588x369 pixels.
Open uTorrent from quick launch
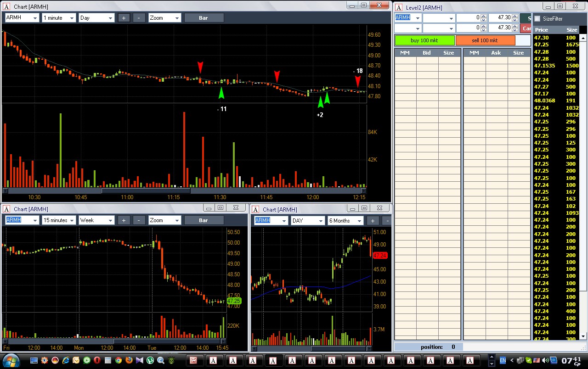click(x=150, y=360)
